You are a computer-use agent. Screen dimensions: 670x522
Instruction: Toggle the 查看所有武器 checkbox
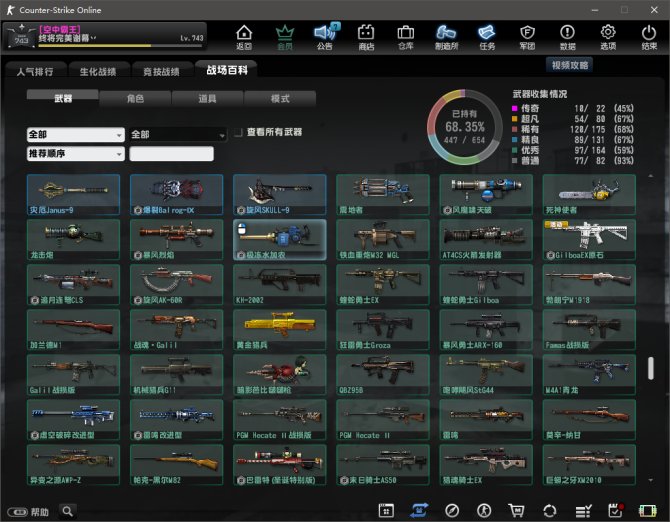(238, 132)
